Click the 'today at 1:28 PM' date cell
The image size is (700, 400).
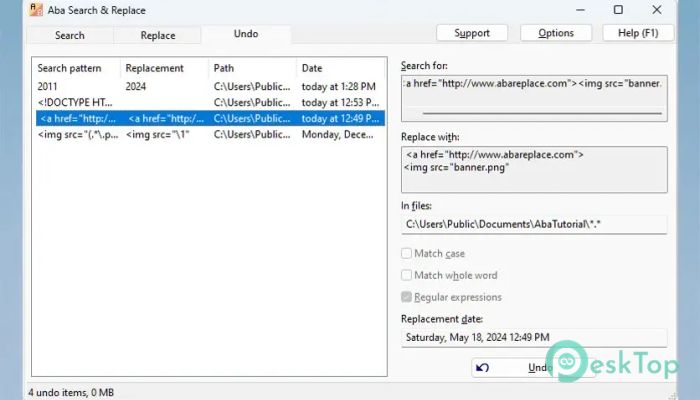(x=339, y=87)
